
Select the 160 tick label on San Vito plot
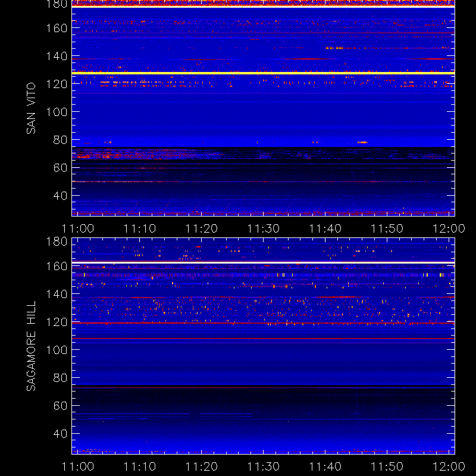(x=57, y=28)
